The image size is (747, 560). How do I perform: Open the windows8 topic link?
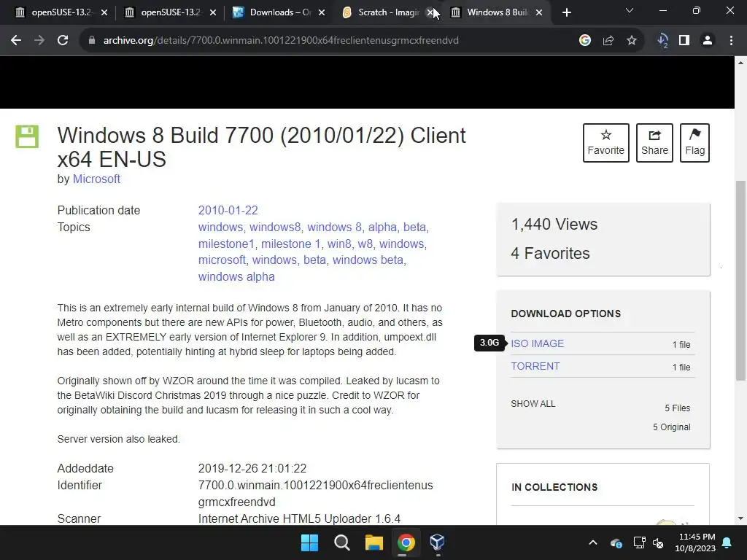tap(275, 227)
